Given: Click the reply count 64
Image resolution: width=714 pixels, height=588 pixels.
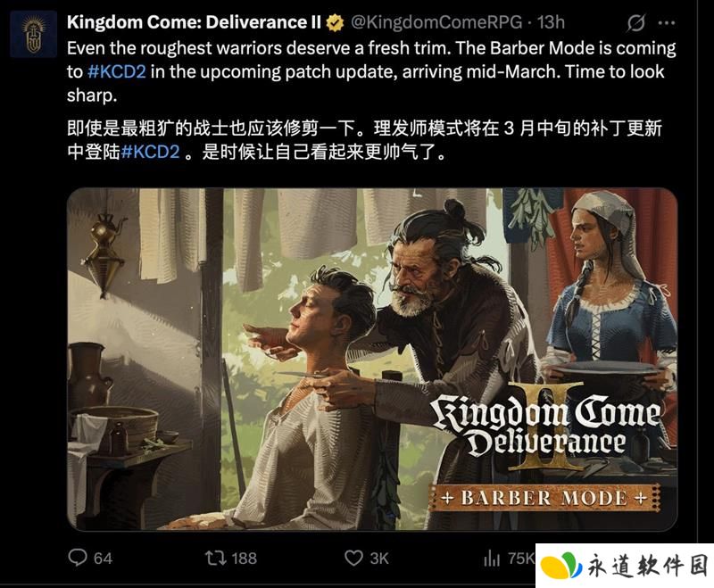Looking at the screenshot, I should click(x=103, y=559).
